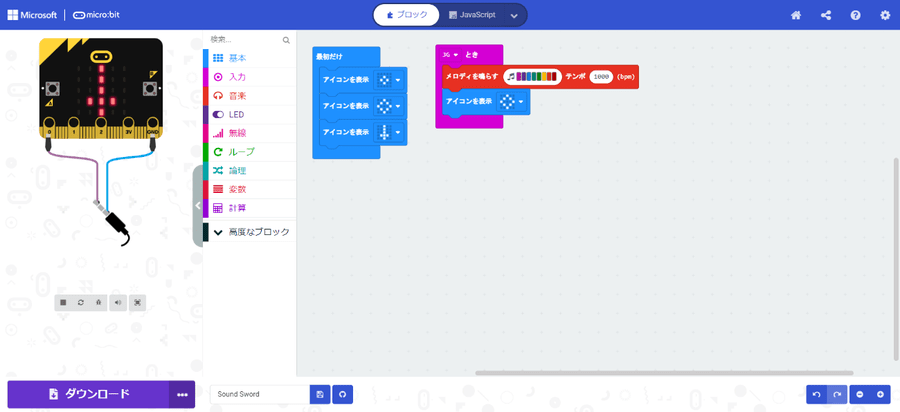
Task: Open the melody editor color strip
Action: pos(533,76)
